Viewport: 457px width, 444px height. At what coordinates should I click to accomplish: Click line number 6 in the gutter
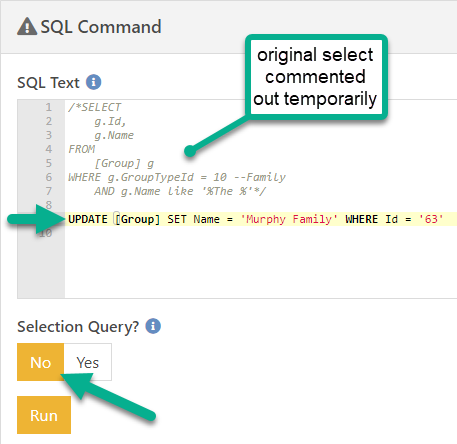[49, 177]
